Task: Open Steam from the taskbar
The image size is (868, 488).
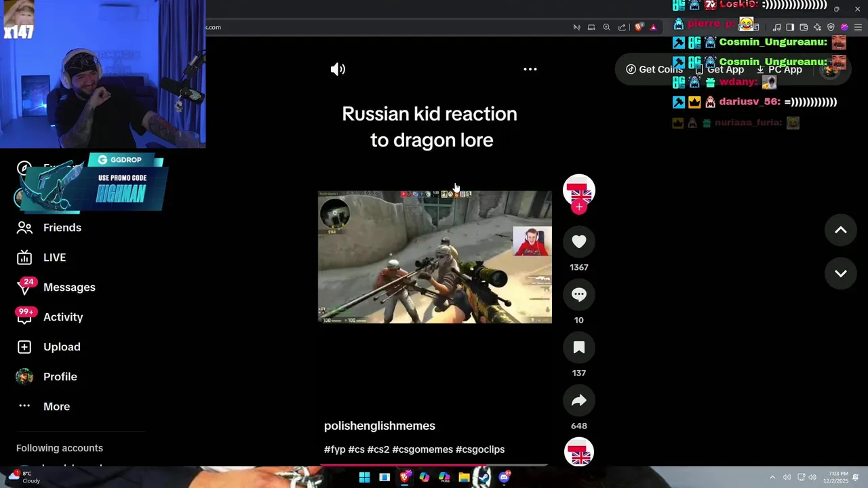Action: 484,477
